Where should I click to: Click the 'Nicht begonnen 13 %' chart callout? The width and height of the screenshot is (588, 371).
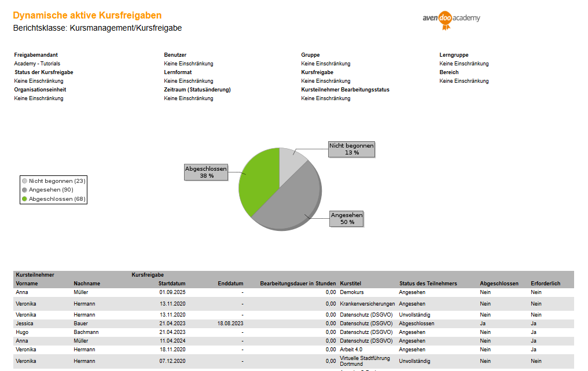[x=351, y=149]
